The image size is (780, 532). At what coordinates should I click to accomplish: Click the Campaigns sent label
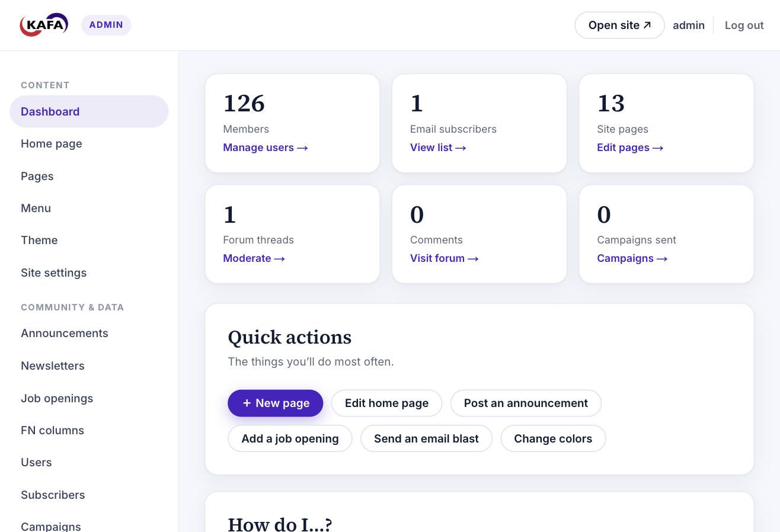tap(637, 240)
